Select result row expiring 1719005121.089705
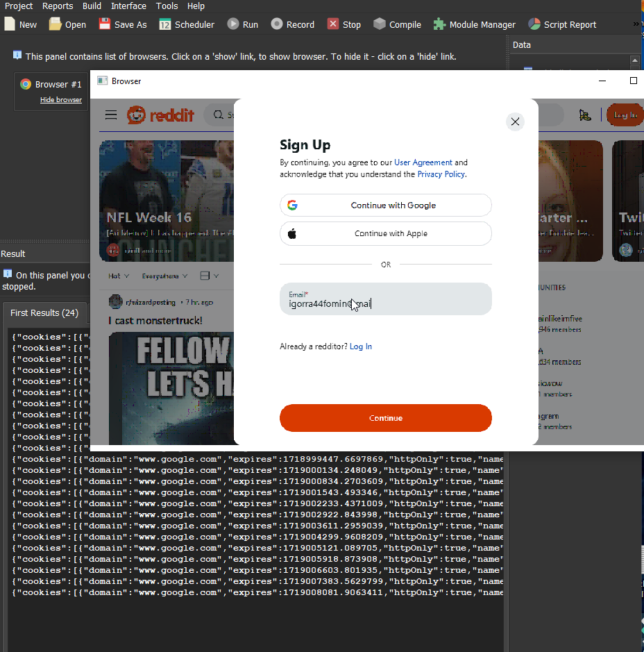 257,548
